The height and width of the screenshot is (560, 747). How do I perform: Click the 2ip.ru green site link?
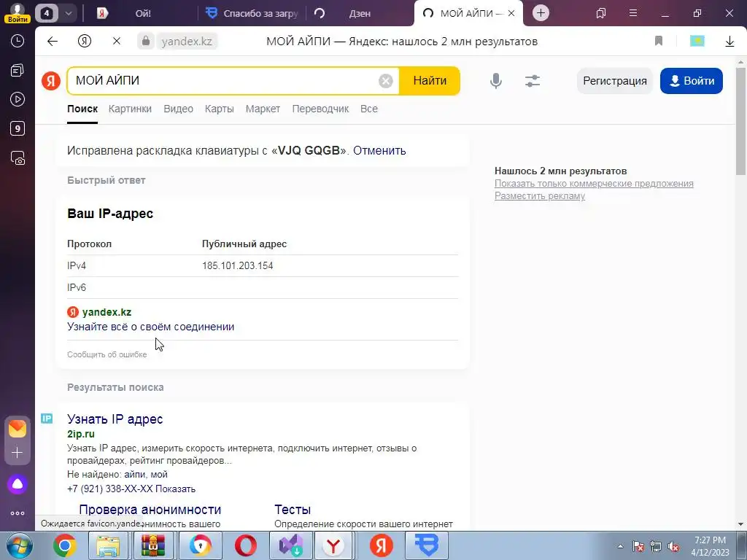[x=81, y=435]
